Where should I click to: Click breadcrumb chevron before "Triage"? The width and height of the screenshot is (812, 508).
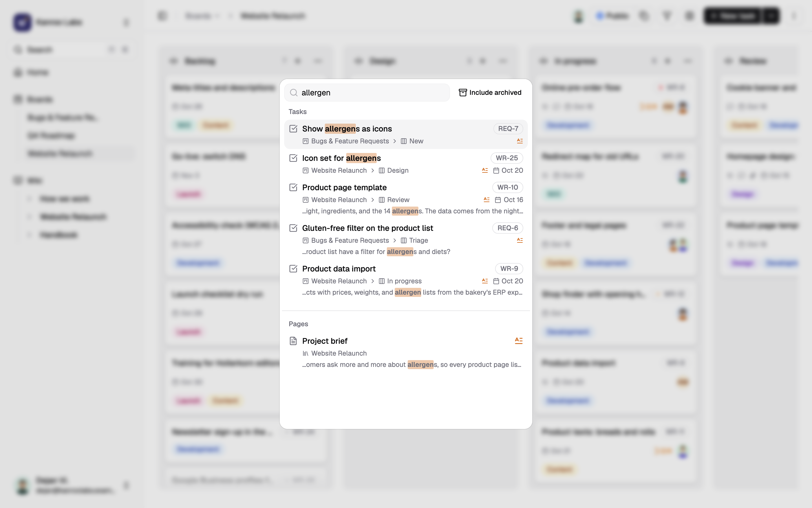tap(395, 240)
